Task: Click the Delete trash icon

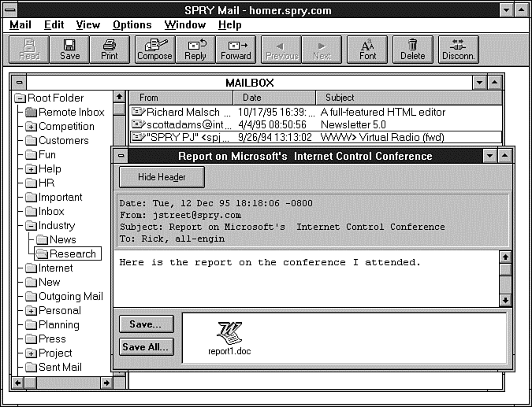Action: point(412,50)
